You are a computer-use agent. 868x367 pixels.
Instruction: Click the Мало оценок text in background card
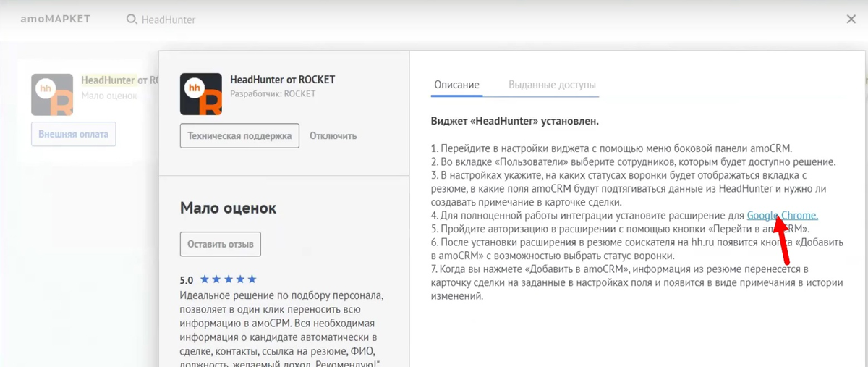109,95
